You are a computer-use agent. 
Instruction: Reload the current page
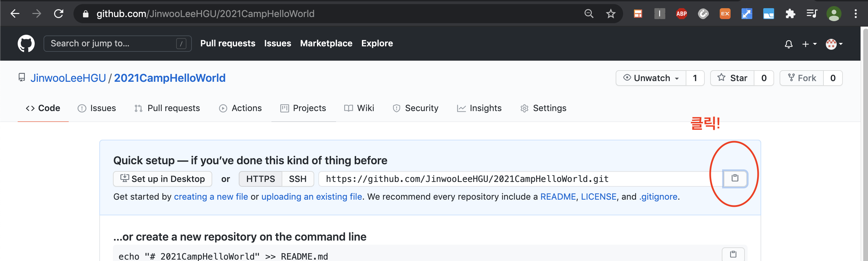click(59, 14)
